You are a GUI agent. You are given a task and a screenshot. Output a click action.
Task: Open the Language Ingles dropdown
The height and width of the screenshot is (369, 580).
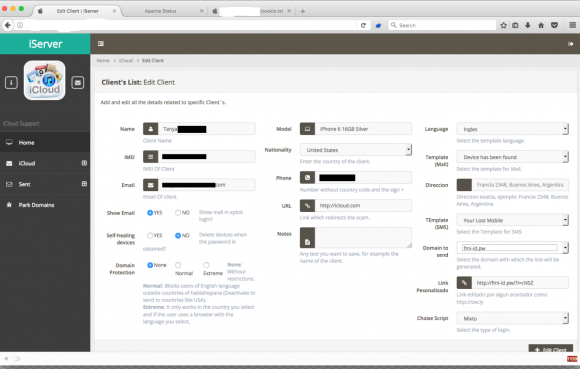(513, 129)
